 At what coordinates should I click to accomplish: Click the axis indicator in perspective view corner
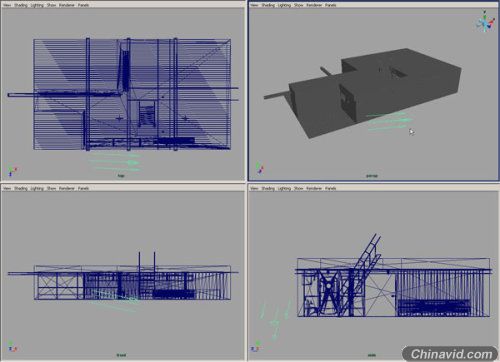click(x=259, y=169)
